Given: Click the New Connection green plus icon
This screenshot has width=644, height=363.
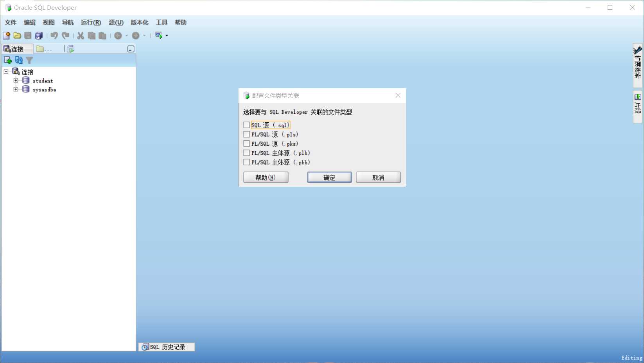Looking at the screenshot, I should pos(7,60).
